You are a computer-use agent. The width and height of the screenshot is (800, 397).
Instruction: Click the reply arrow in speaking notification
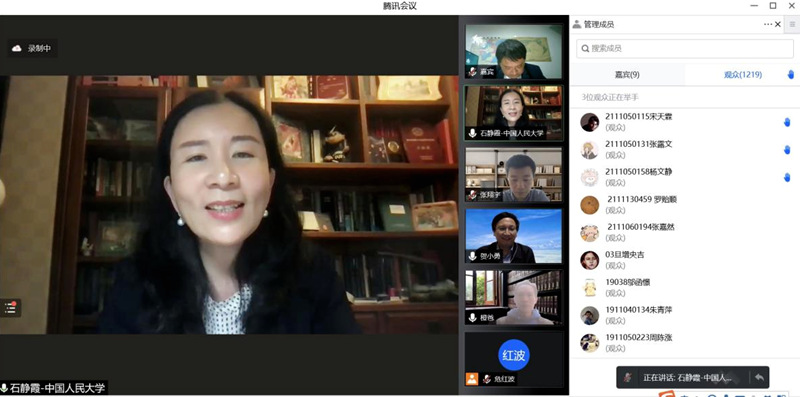pos(759,378)
